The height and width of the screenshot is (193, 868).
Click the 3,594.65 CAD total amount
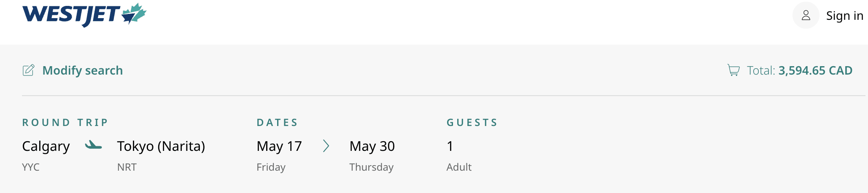[815, 70]
